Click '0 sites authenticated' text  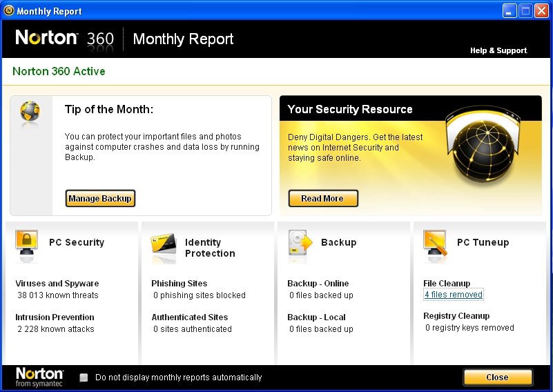[192, 329]
